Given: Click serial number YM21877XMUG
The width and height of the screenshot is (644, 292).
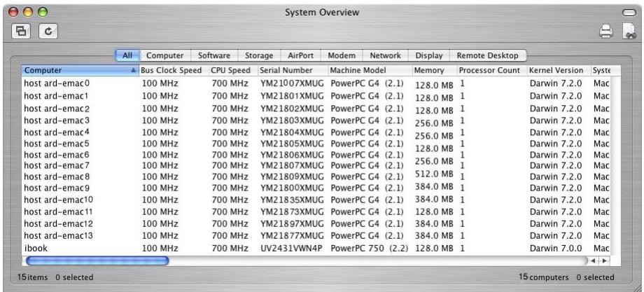Looking at the screenshot, I should [x=292, y=236].
